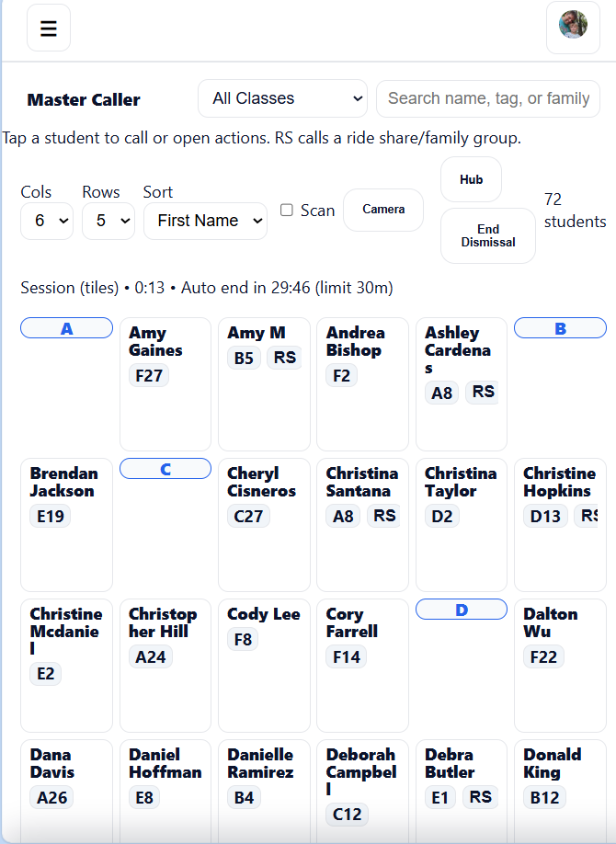
Task: Open the Cols dropdown
Action: tap(47, 221)
